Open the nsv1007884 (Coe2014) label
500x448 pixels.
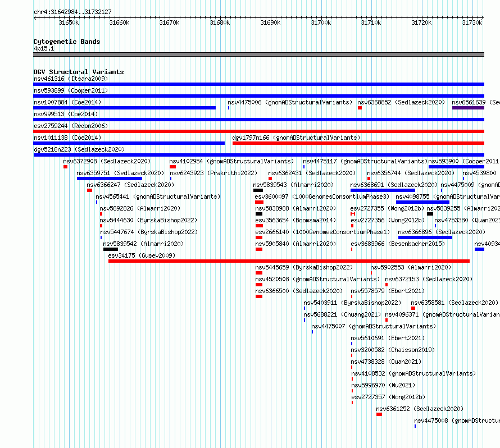(x=67, y=102)
